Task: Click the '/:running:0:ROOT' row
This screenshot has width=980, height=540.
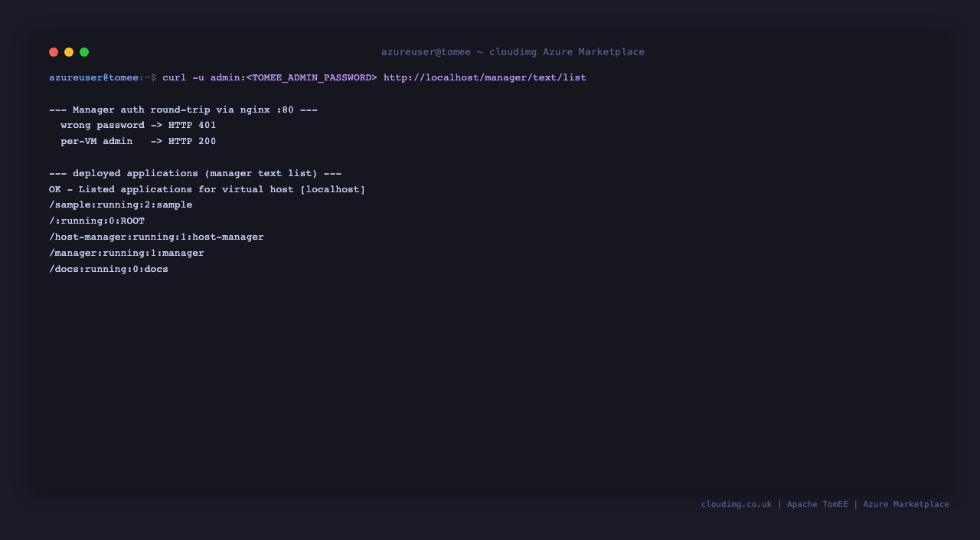Action: click(97, 221)
